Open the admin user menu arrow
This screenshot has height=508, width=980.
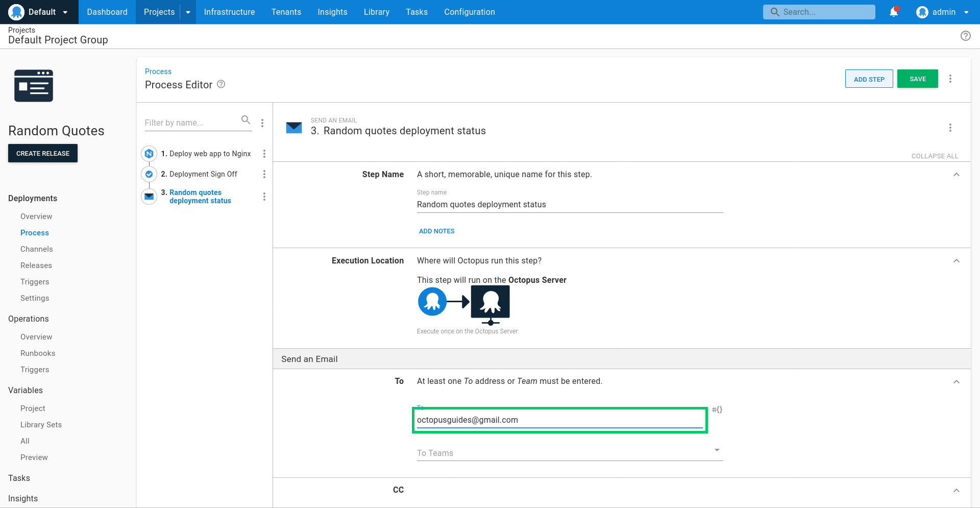966,12
